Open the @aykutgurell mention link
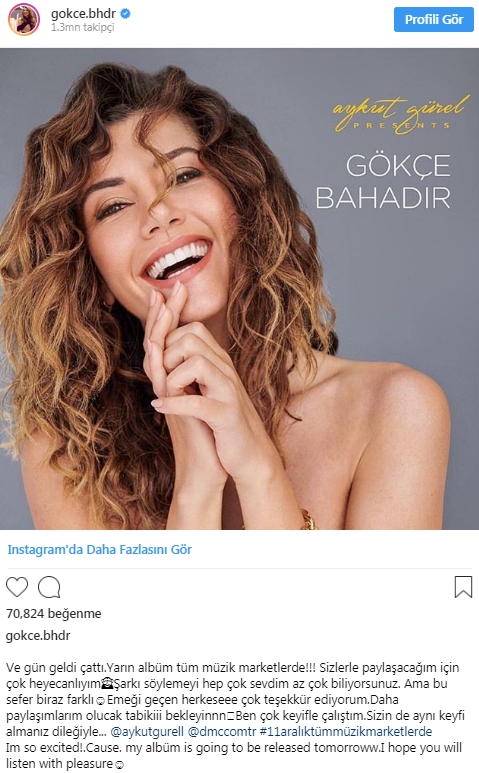 pyautogui.click(x=148, y=732)
